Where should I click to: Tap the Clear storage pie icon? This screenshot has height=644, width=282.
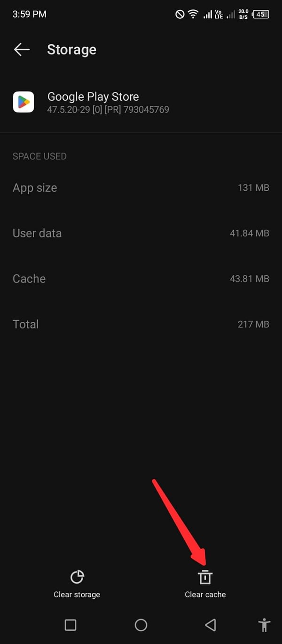point(77,576)
